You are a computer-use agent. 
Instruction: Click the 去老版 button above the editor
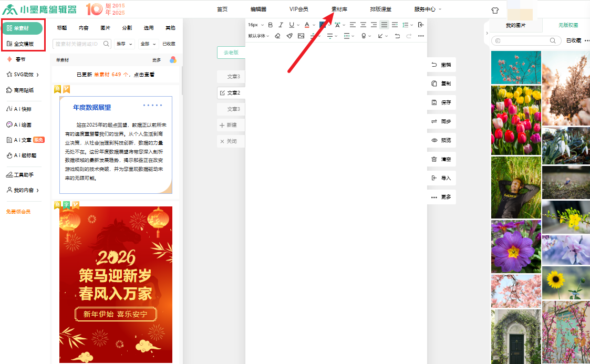click(x=231, y=53)
